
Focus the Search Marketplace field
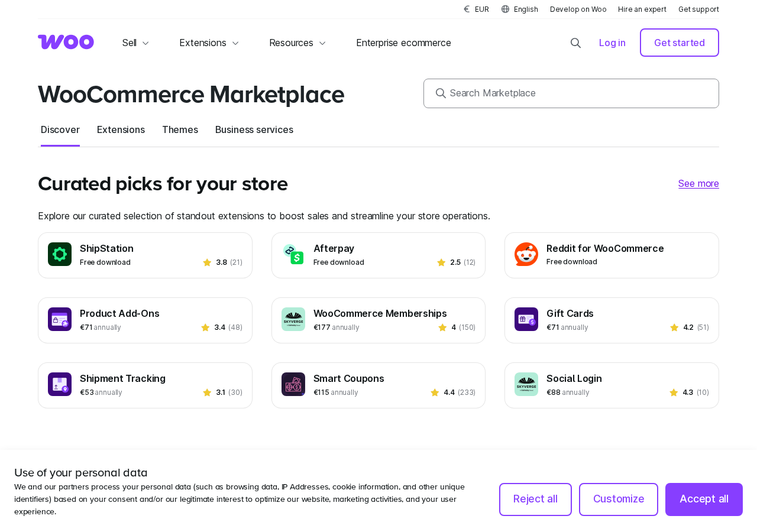571,93
